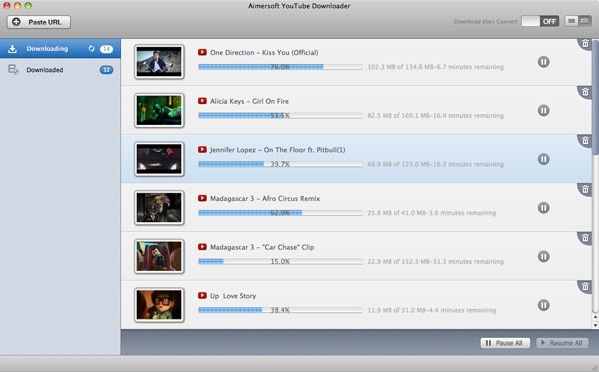The width and height of the screenshot is (599, 372).
Task: Click YouTube icon beside "Car Chase" Clip
Action: [x=202, y=247]
